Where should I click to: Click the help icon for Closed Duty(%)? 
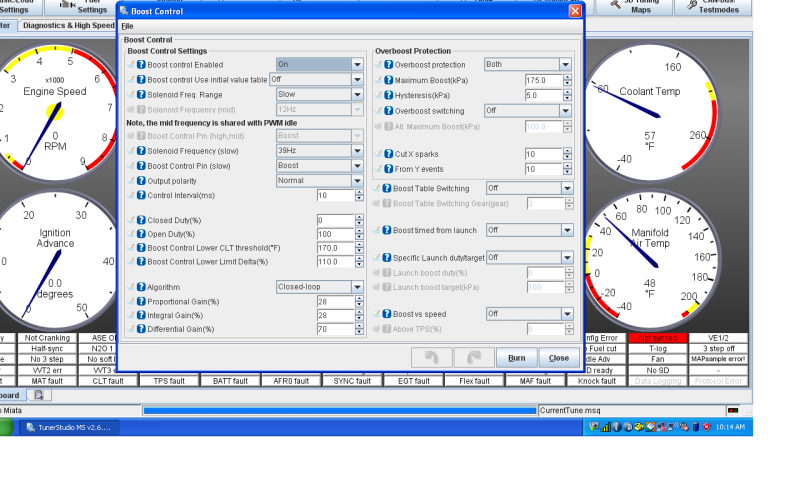[x=141, y=219]
